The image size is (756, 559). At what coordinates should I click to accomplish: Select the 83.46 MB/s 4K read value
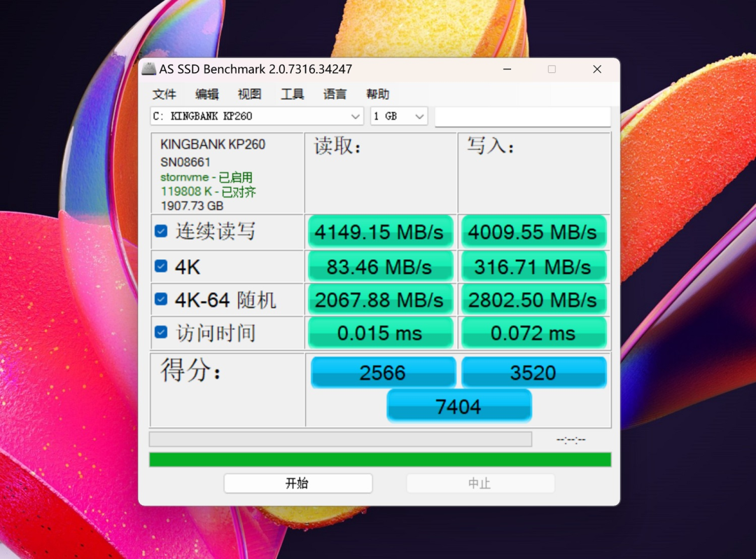(380, 267)
